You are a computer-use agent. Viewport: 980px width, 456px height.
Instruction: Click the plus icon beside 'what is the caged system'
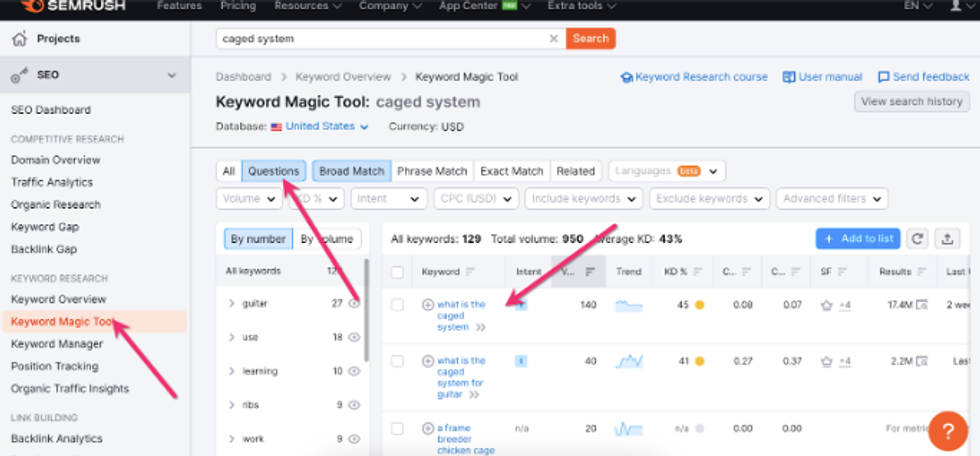428,305
